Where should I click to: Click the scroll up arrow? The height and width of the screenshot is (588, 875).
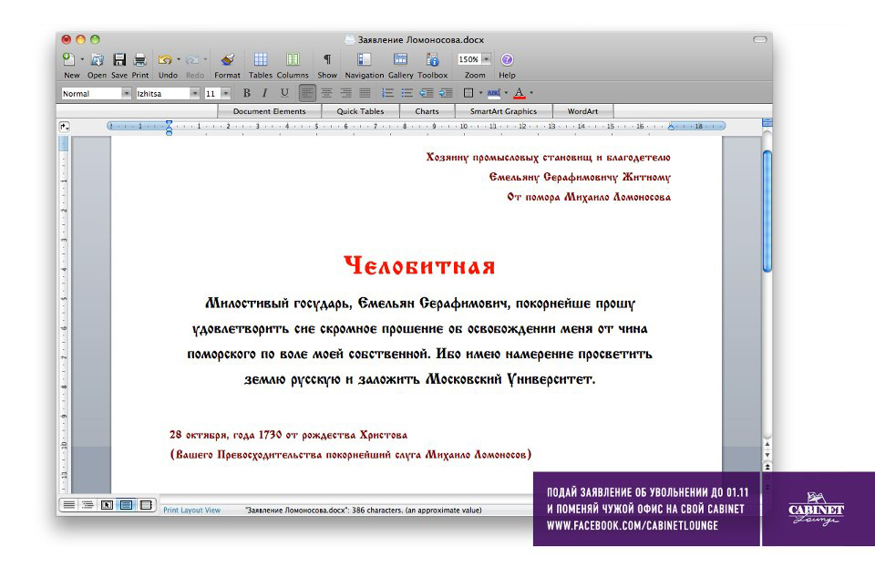pyautogui.click(x=767, y=445)
